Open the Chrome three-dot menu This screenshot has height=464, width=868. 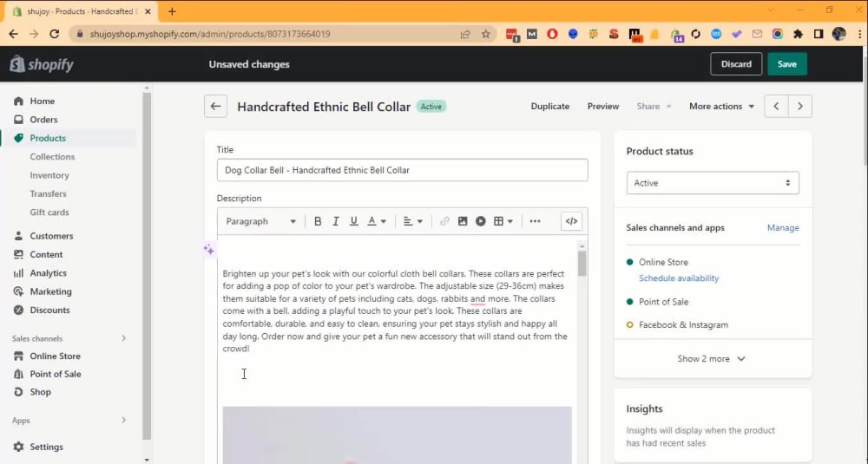(x=859, y=34)
